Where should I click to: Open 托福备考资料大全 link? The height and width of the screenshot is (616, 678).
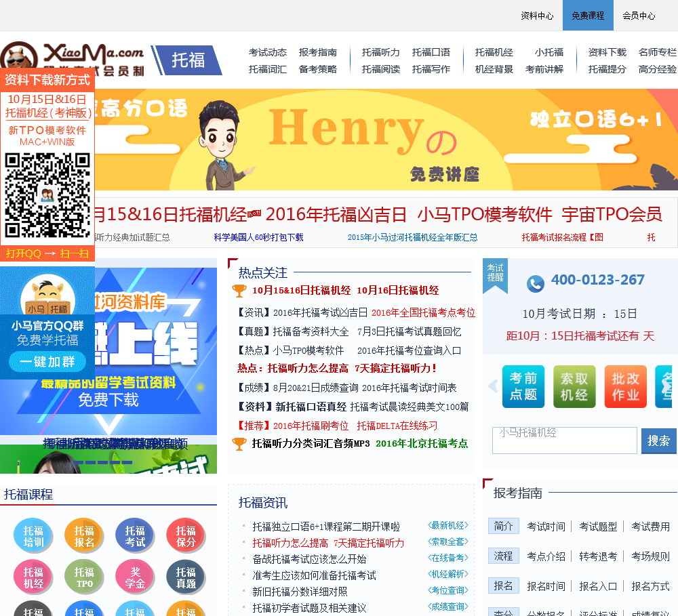[x=311, y=331]
